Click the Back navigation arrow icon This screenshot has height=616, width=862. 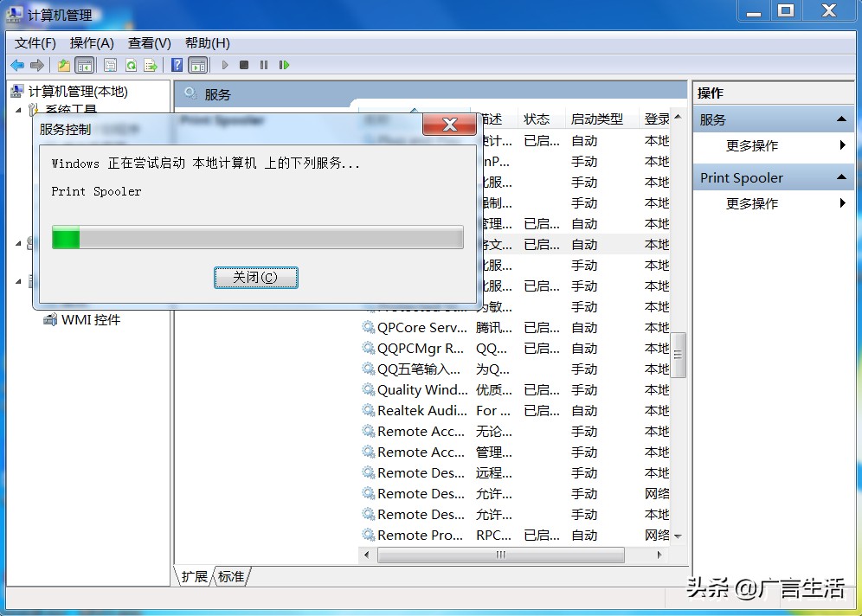[x=17, y=65]
